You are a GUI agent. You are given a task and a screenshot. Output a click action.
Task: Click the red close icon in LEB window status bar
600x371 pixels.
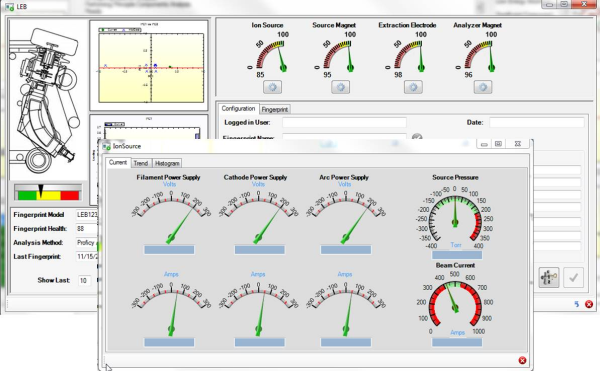click(x=589, y=304)
